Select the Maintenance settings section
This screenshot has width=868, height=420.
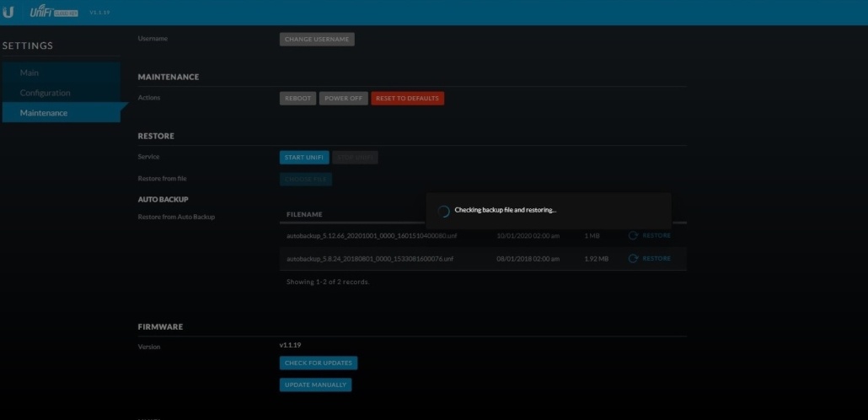[44, 113]
